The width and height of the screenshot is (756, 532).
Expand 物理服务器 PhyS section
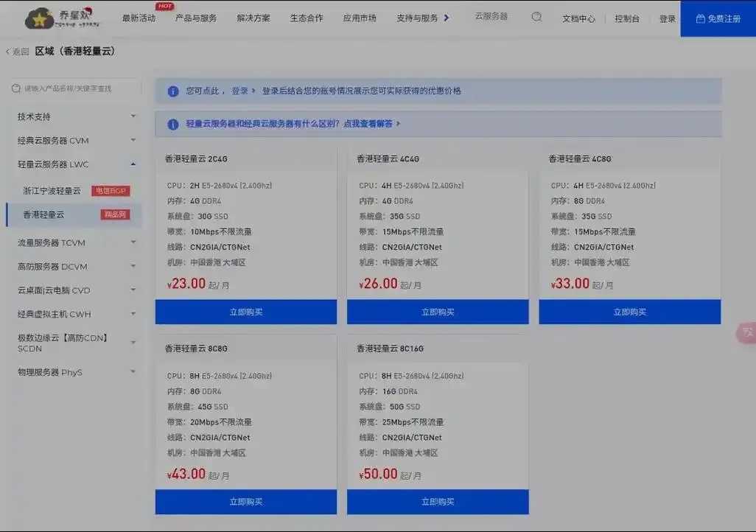pos(76,372)
